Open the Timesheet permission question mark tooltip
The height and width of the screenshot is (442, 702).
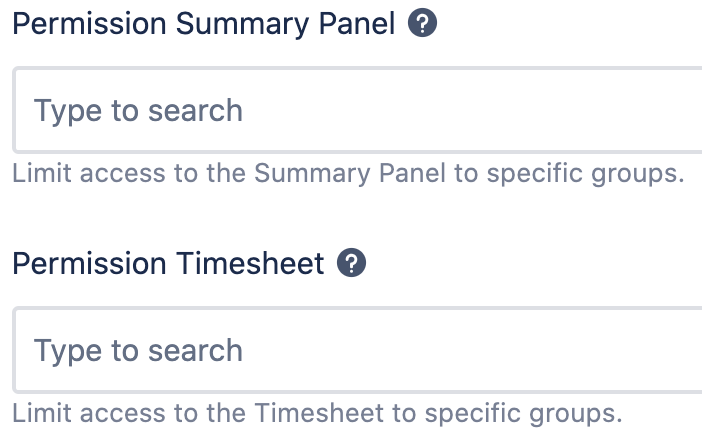point(352,263)
